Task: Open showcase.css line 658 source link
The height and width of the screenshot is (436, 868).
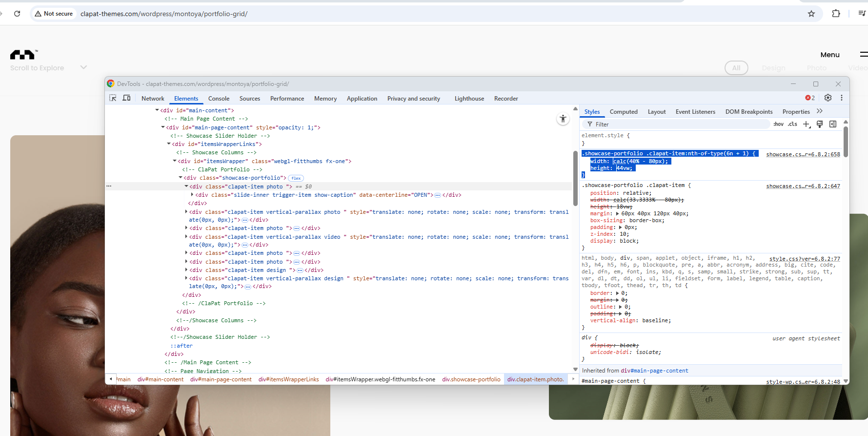Action: pyautogui.click(x=803, y=154)
